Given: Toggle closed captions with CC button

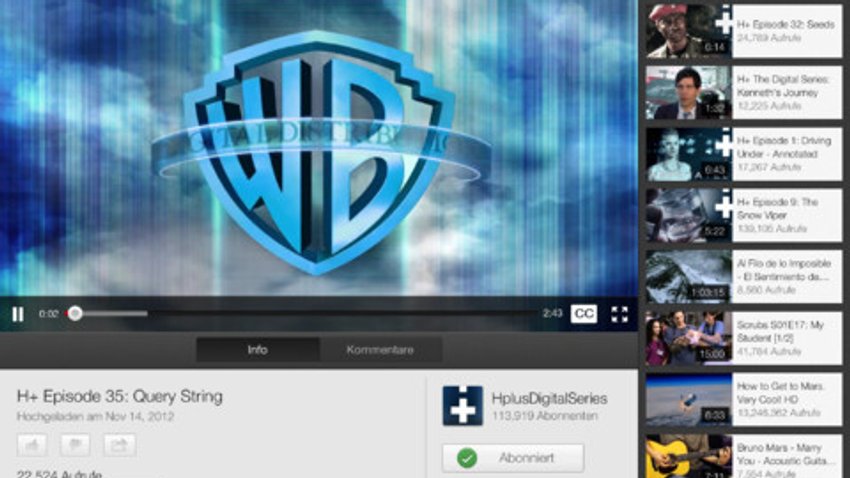Looking at the screenshot, I should point(583,314).
